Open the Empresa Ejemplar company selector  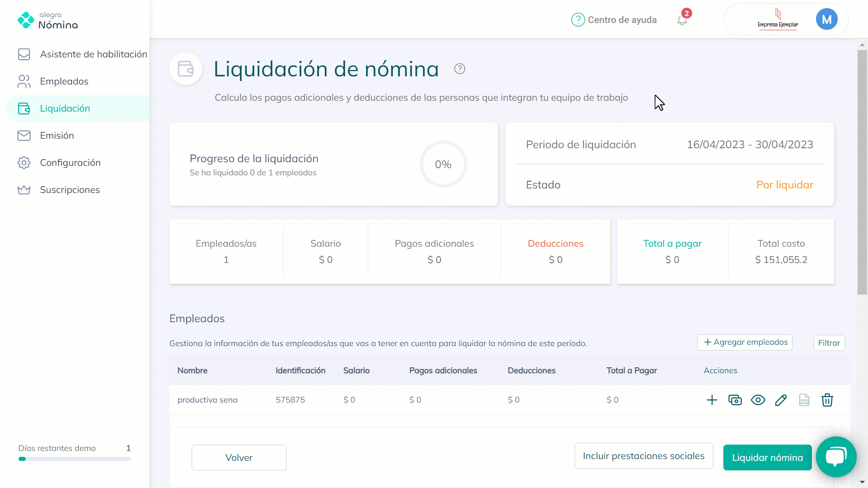[778, 19]
